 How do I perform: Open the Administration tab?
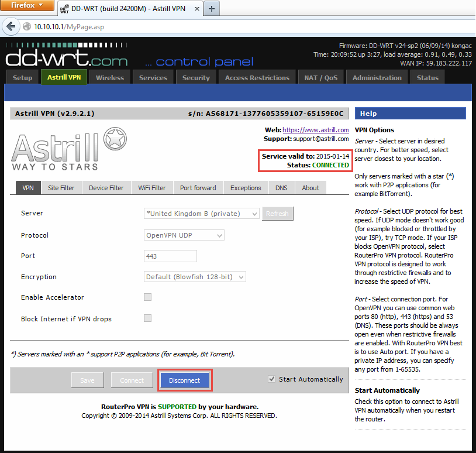pos(377,78)
